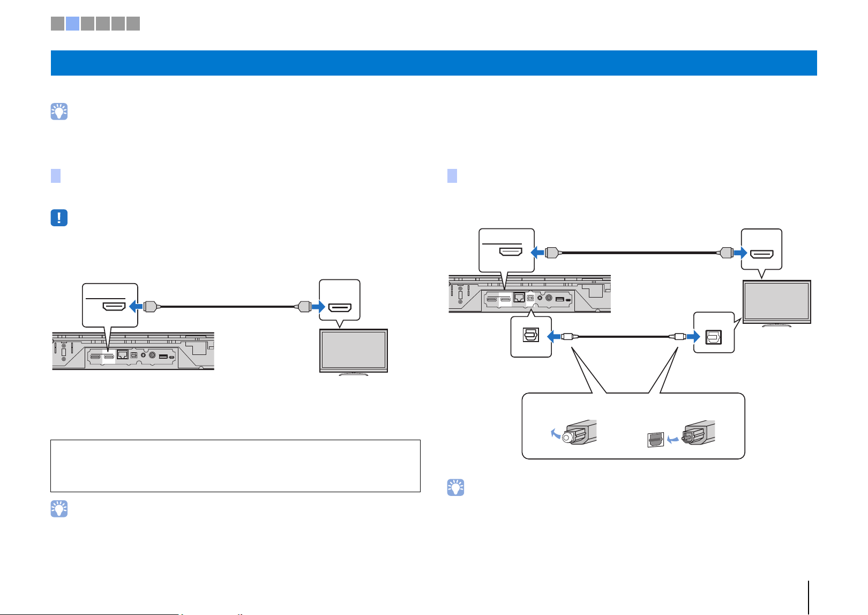Select the highlighted blue square in the top page indicator
The height and width of the screenshot is (615, 868).
(73, 23)
